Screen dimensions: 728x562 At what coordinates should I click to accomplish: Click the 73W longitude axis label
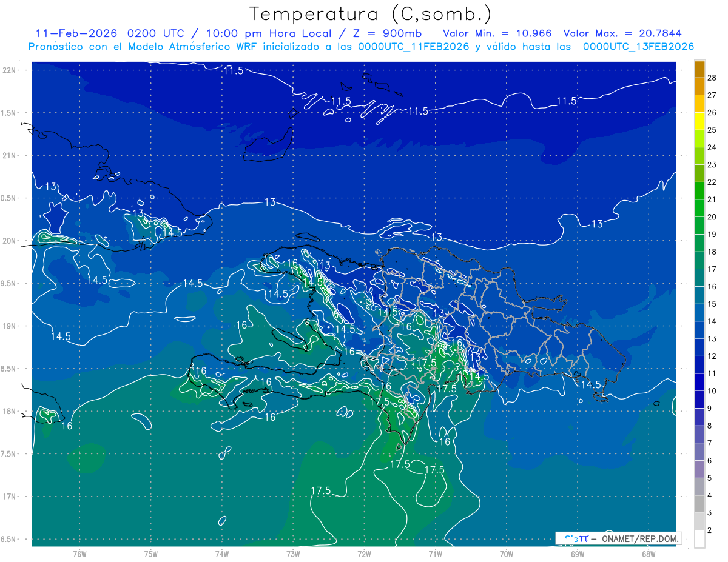(x=293, y=554)
